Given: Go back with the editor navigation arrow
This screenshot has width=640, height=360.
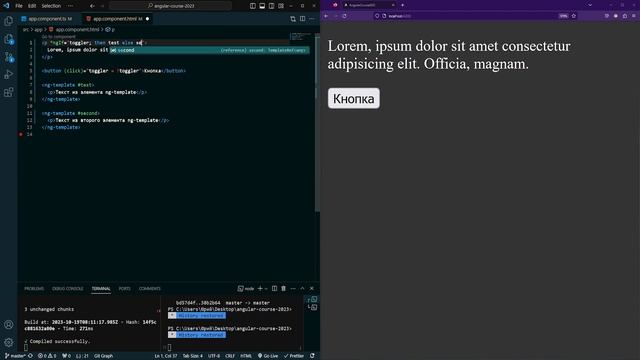Looking at the screenshot, I should [x=92, y=6].
